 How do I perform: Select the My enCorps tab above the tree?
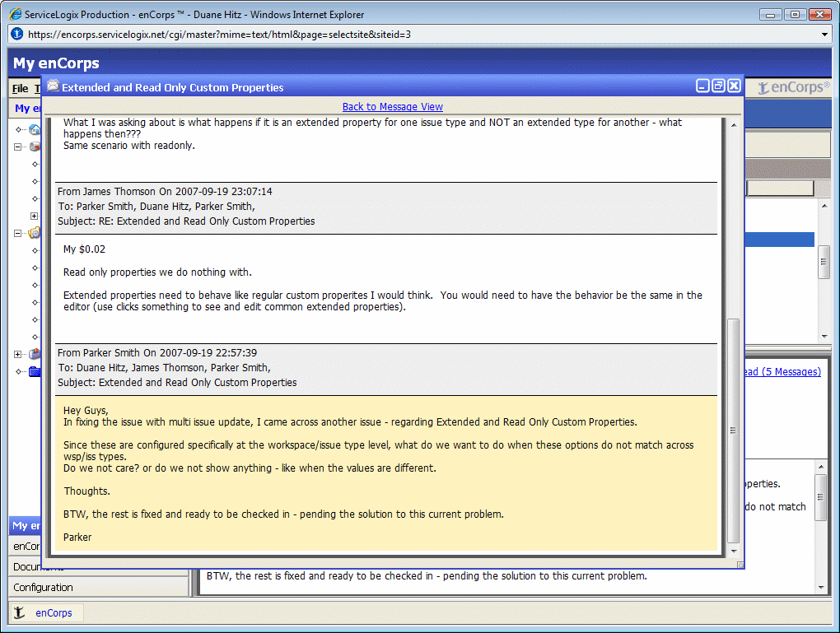point(26,108)
